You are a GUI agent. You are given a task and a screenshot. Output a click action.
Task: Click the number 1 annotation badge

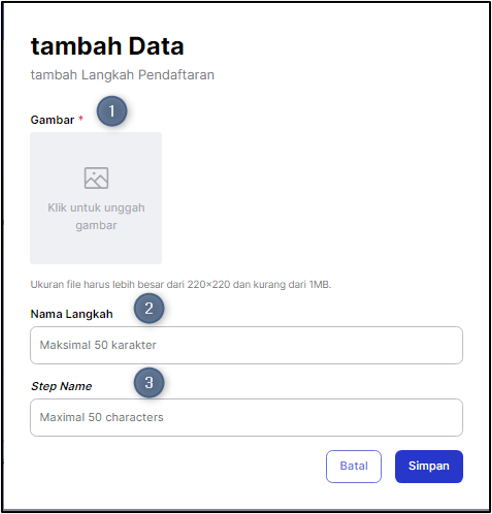[x=112, y=111]
